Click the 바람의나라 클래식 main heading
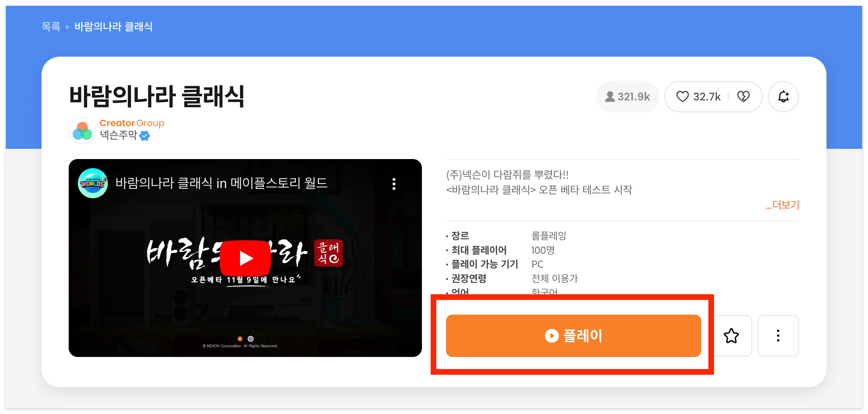This screenshot has height=414, width=868. (157, 96)
